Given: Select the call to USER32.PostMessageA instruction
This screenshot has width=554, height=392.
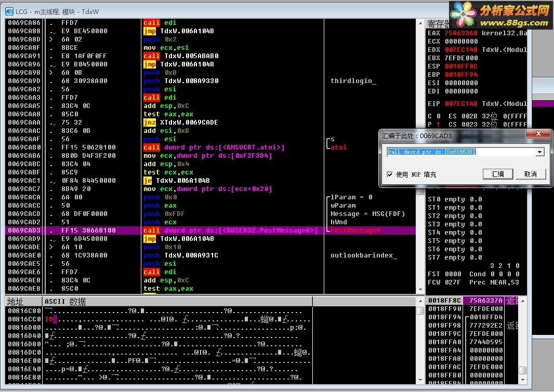Looking at the screenshot, I should (x=230, y=231).
